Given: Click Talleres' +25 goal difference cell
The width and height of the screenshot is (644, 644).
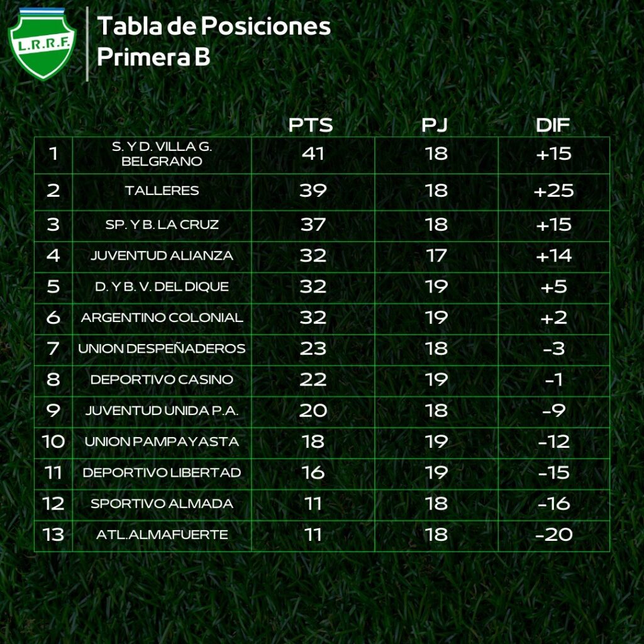Looking at the screenshot, I should (x=553, y=191).
